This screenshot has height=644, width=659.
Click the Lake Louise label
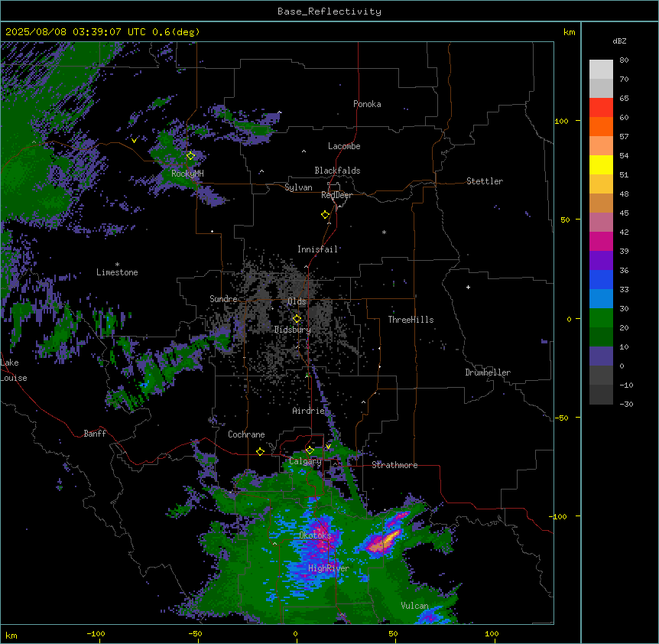[x=14, y=370]
